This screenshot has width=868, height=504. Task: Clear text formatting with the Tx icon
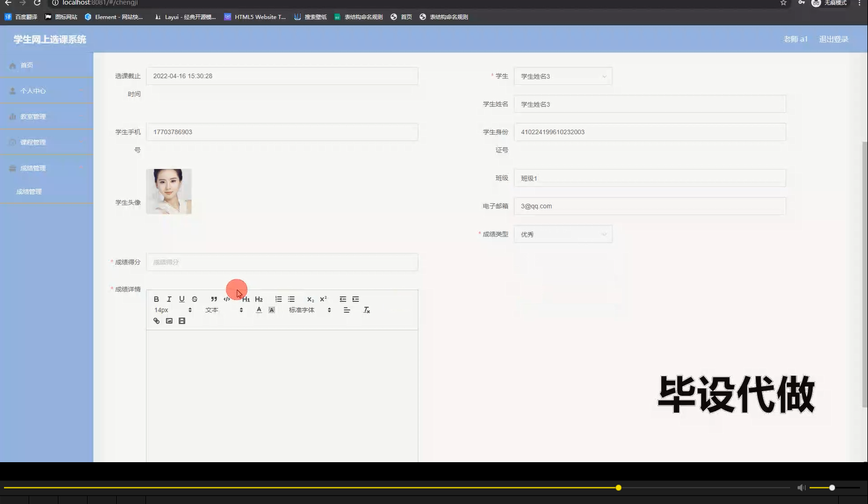(366, 310)
